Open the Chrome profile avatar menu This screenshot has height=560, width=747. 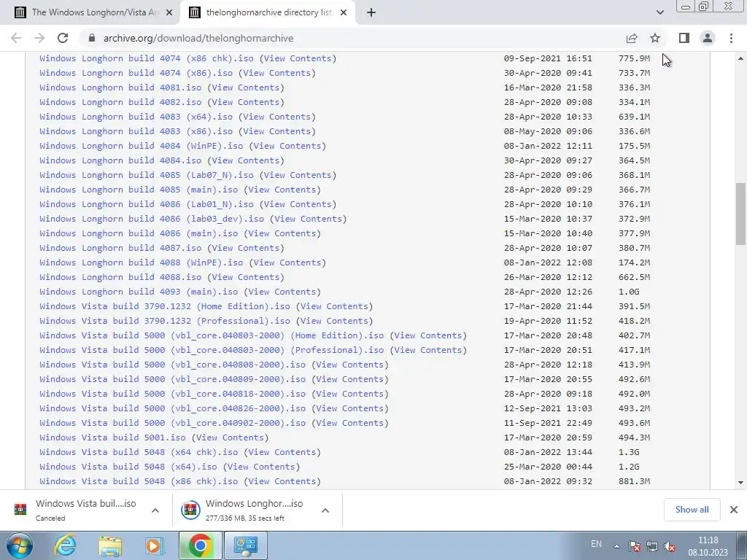pyautogui.click(x=708, y=38)
